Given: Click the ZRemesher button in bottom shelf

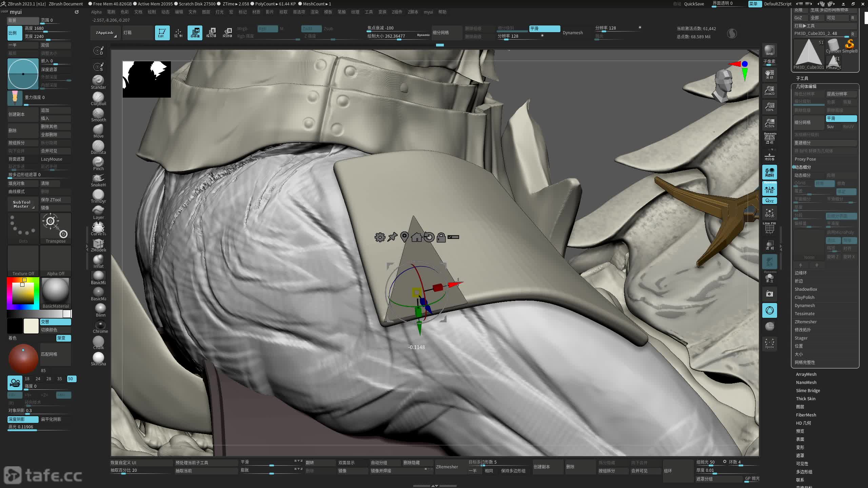Looking at the screenshot, I should tap(447, 467).
